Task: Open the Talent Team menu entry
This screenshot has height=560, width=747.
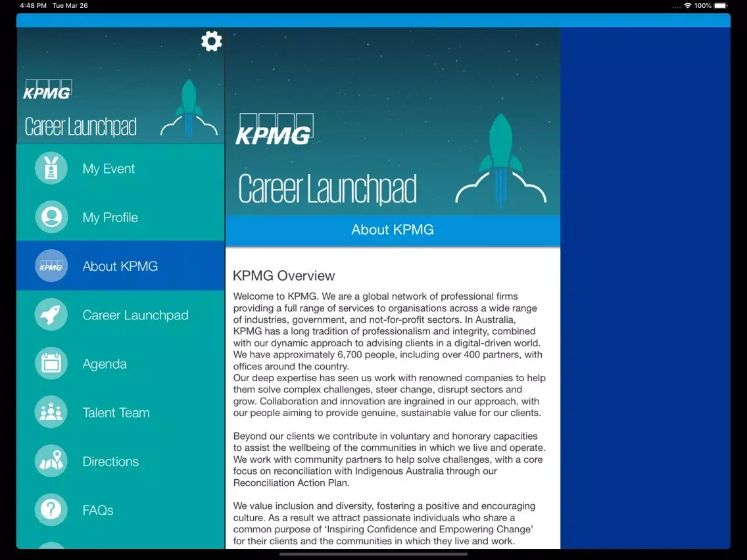Action: click(120, 412)
